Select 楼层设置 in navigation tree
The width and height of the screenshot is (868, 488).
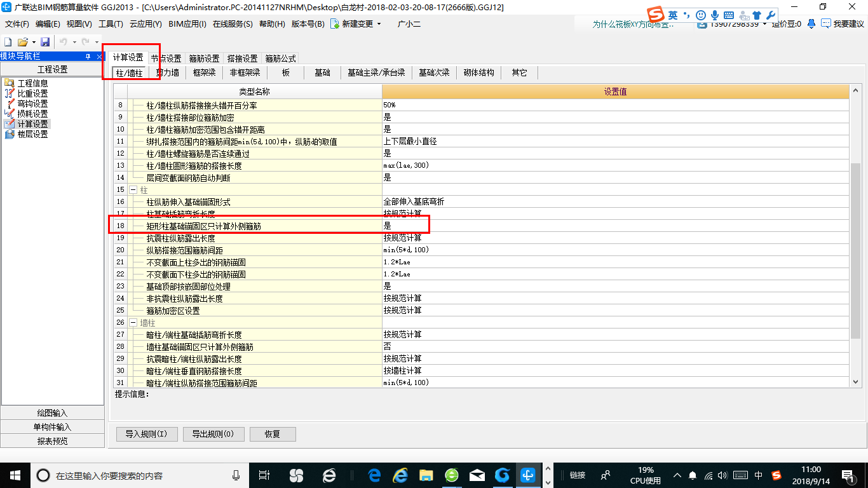pyautogui.click(x=32, y=134)
